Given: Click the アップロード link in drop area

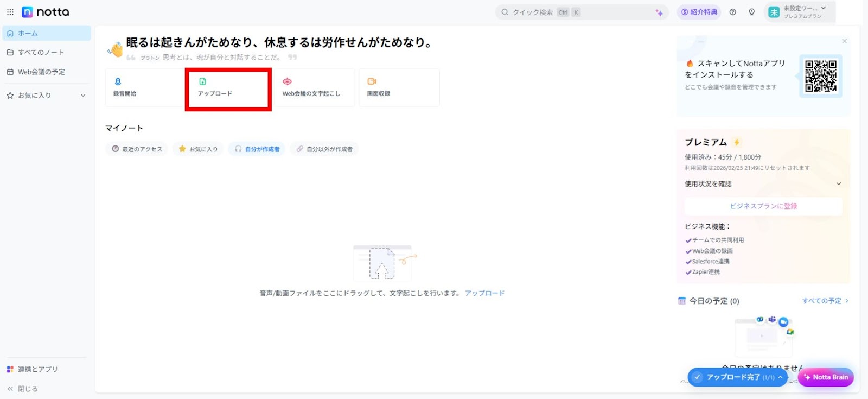Looking at the screenshot, I should (x=484, y=293).
